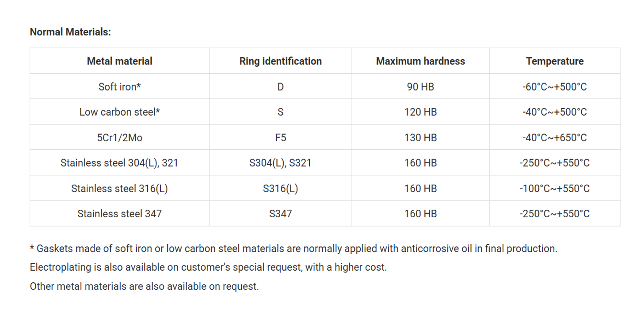Viewport: 644px width, 314px height.
Task: Click the "90 HB" hardness cell
Action: pos(420,87)
